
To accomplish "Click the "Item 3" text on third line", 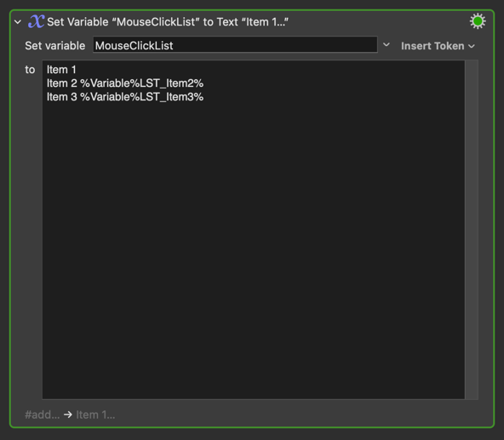I will coord(62,97).
